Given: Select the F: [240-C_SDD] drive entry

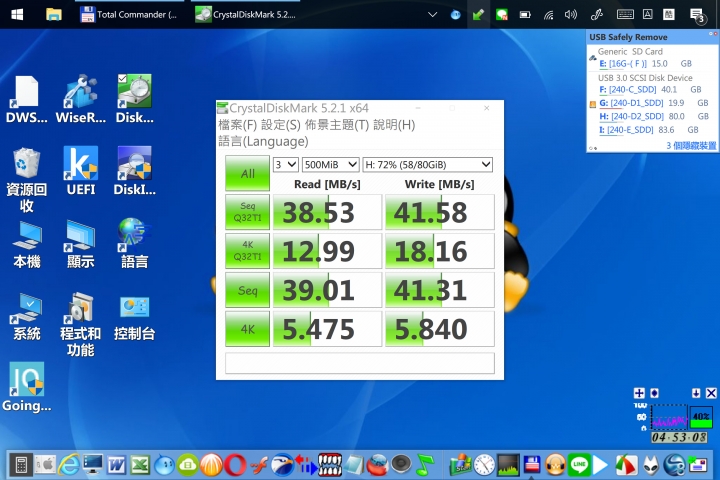Looking at the screenshot, I should click(x=628, y=90).
